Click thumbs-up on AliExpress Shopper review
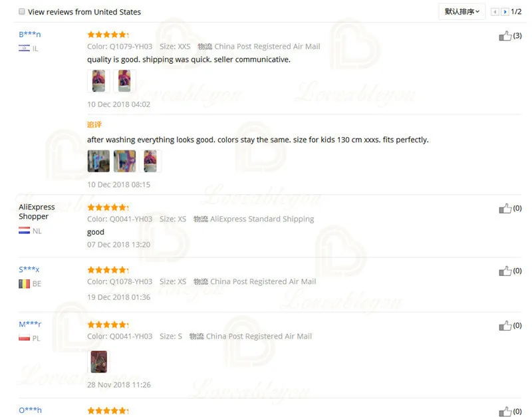Screen dimensions: 532x417 505,209
